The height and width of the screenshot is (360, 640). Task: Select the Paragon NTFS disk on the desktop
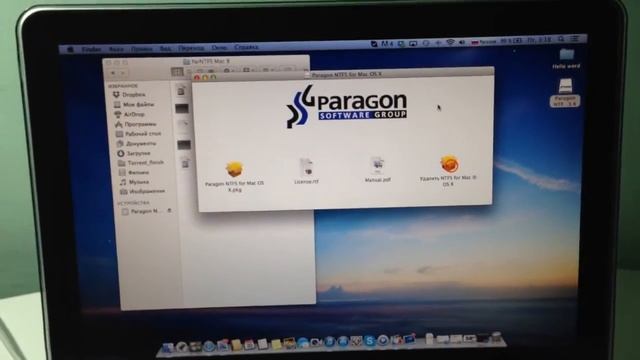tap(565, 93)
